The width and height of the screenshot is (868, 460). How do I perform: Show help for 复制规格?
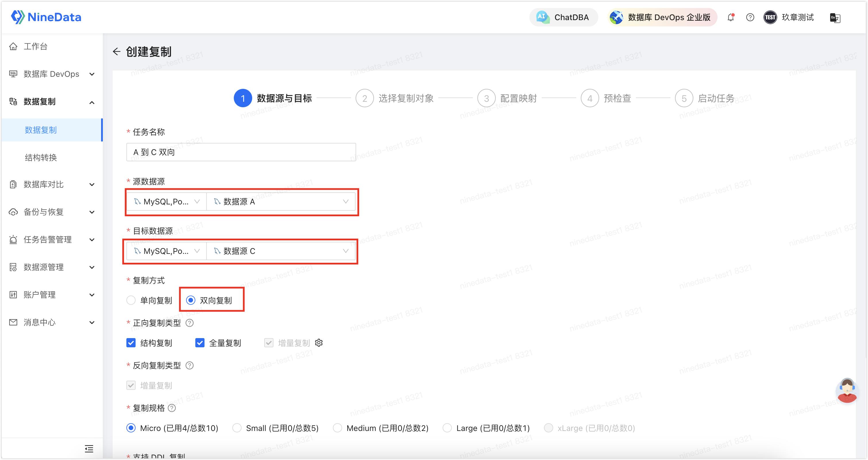click(172, 408)
